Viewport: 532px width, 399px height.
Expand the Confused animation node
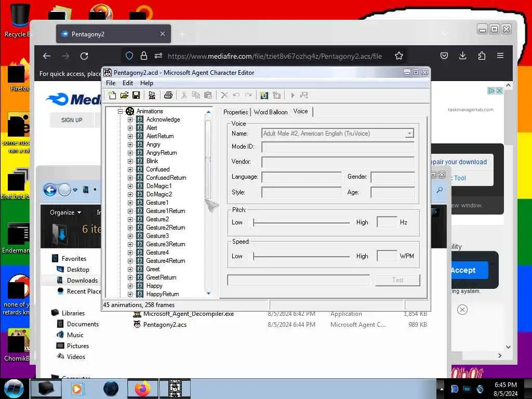coord(130,169)
